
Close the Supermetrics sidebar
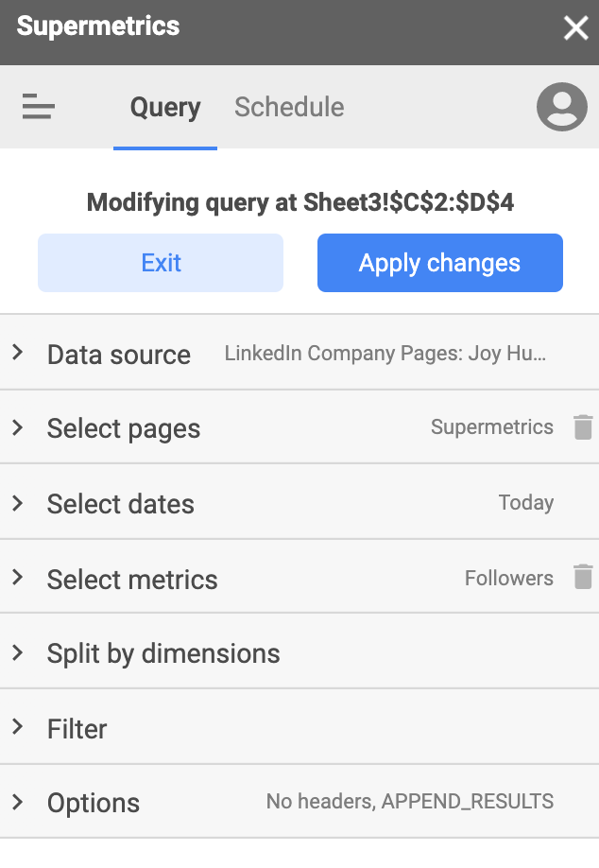click(575, 28)
